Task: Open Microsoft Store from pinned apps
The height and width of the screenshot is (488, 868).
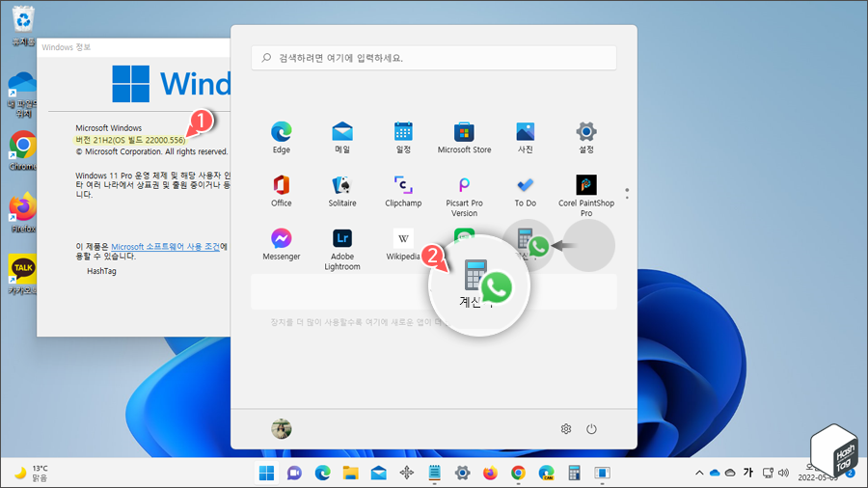Action: tap(464, 137)
